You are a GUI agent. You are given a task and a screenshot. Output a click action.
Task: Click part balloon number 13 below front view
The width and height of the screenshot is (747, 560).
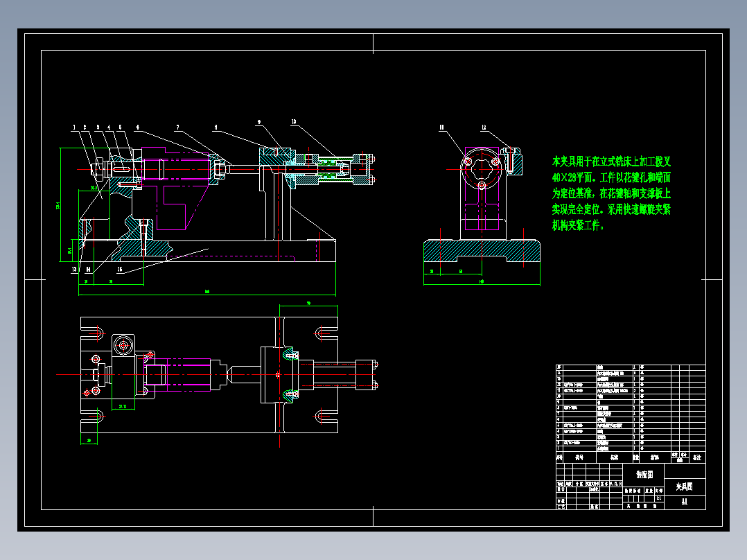tap(74, 270)
